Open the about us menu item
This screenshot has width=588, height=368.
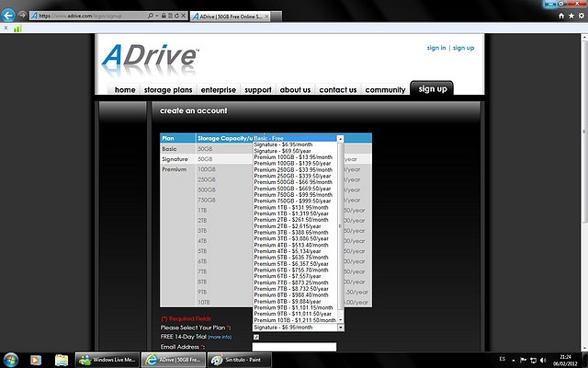295,90
